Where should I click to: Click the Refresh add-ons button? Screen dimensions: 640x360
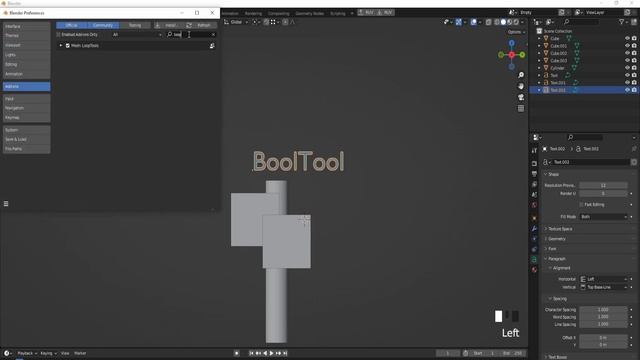click(x=201, y=25)
